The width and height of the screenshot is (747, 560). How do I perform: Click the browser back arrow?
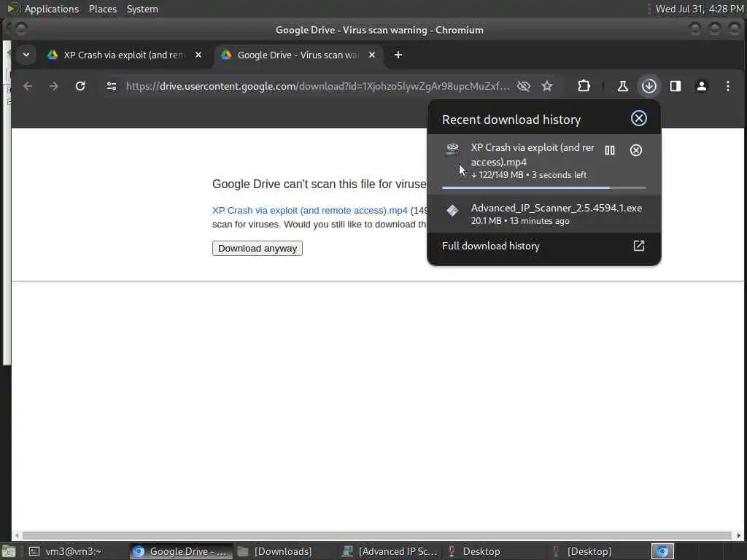[28, 86]
